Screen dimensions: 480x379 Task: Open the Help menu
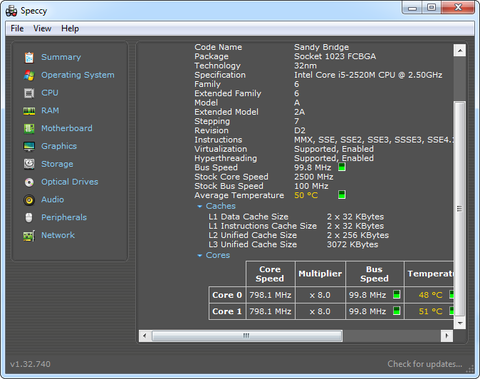(x=70, y=29)
